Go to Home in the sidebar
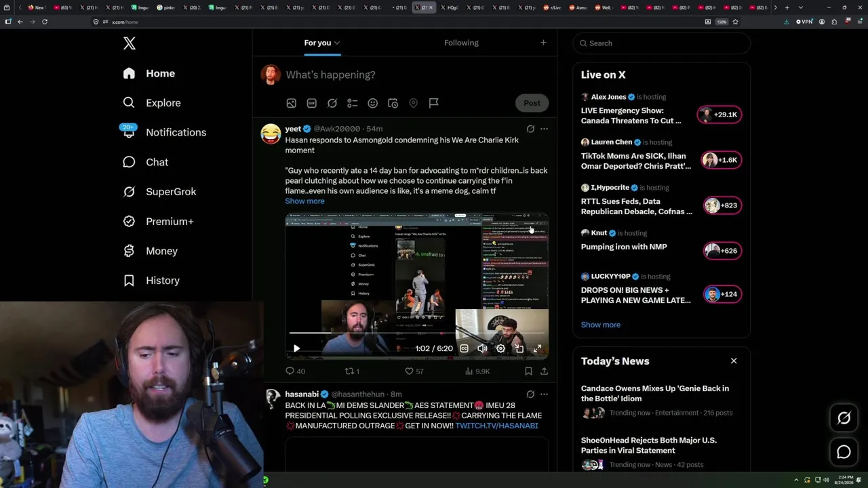Image resolution: width=868 pixels, height=488 pixels. (x=149, y=73)
